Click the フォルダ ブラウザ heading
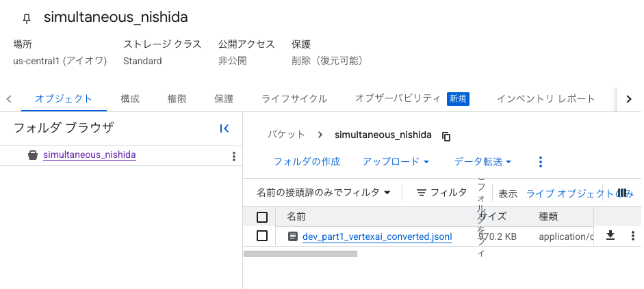The height and width of the screenshot is (289, 644). tap(64, 128)
